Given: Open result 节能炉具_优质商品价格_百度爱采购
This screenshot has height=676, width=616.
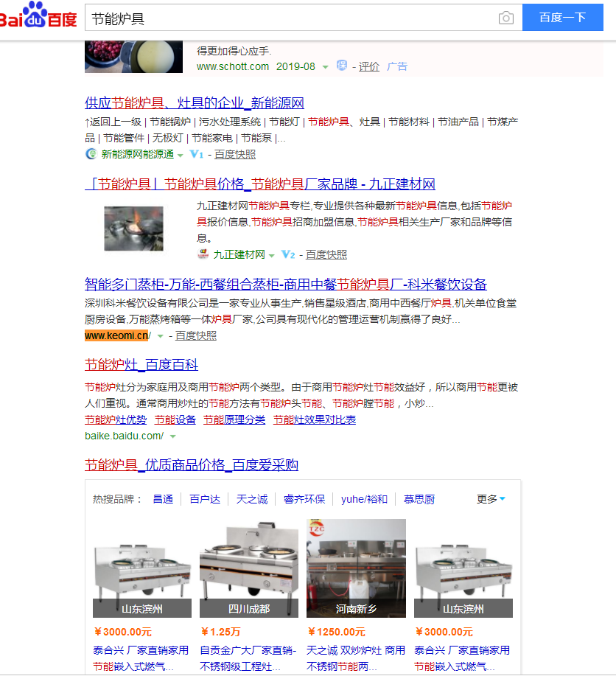Looking at the screenshot, I should point(192,465).
